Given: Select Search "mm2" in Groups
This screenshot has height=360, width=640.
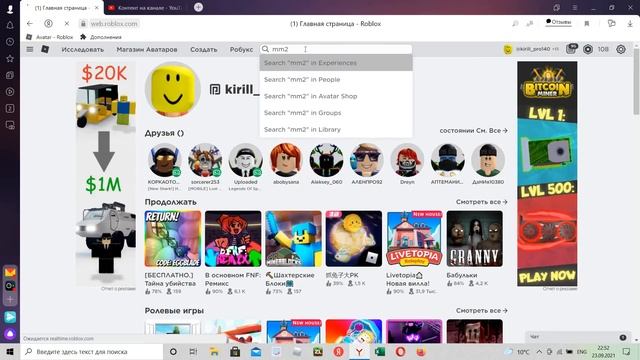Looking at the screenshot, I should [x=336, y=113].
